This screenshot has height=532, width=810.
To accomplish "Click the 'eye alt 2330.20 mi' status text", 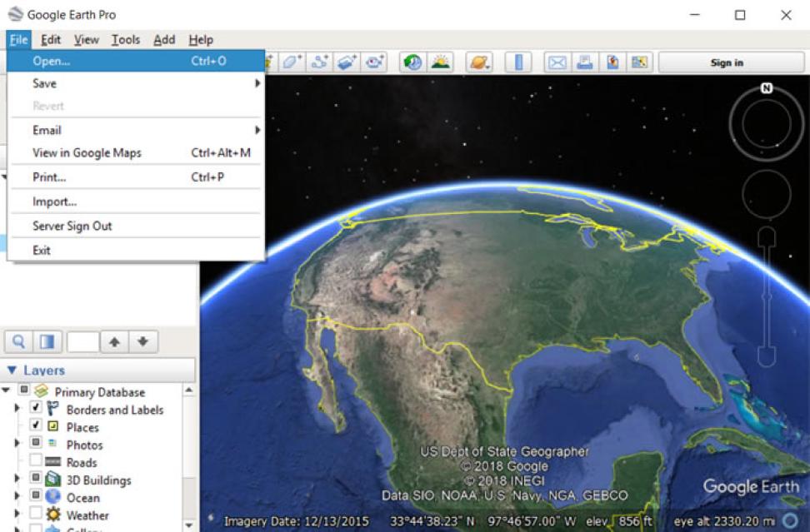I will point(724,521).
